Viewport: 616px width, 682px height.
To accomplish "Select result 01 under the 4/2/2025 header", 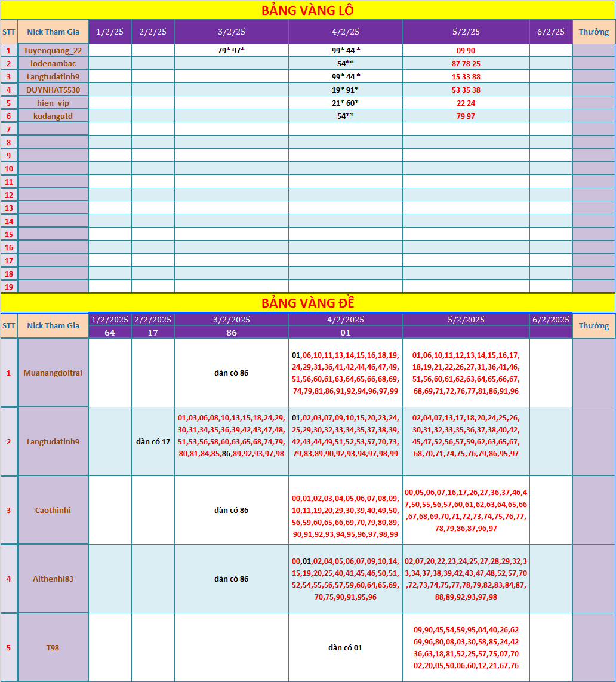I will click(346, 333).
